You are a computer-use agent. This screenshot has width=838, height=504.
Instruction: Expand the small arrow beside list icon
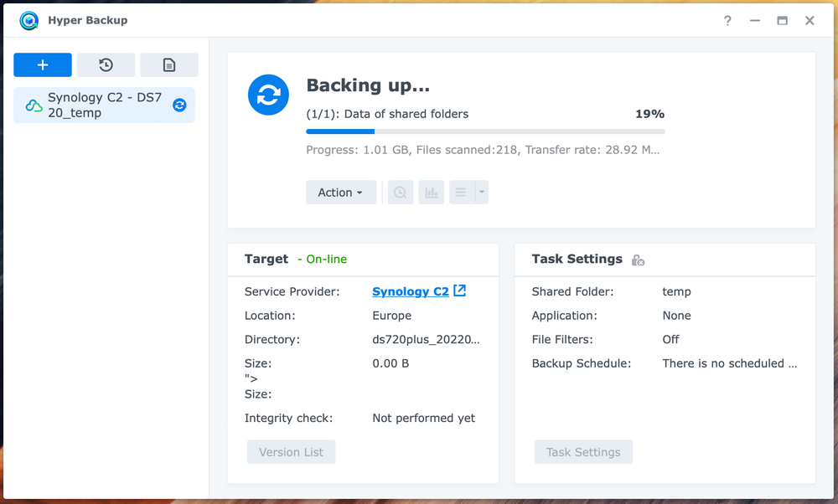pos(482,193)
